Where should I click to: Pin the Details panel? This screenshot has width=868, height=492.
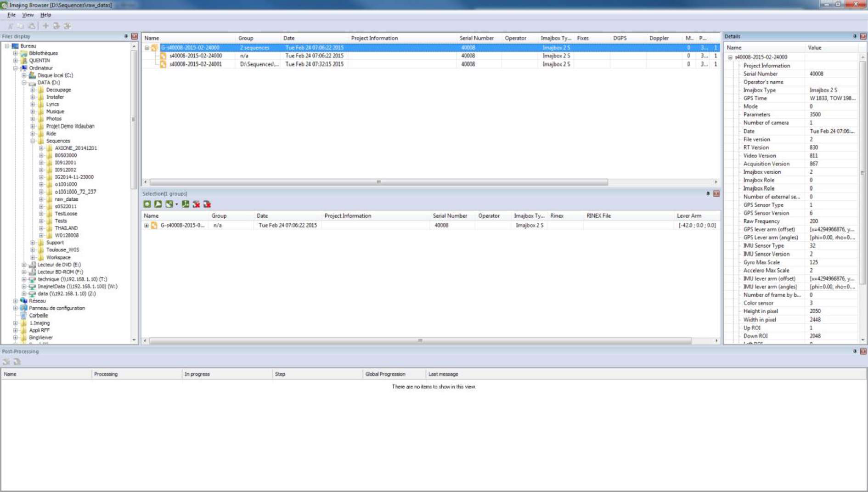pos(855,36)
